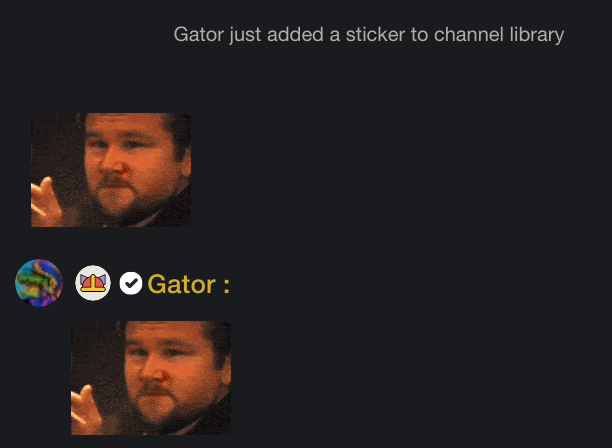This screenshot has height=448, width=612.
Task: Open the upper sticker preview of bearded man
Action: pos(111,170)
